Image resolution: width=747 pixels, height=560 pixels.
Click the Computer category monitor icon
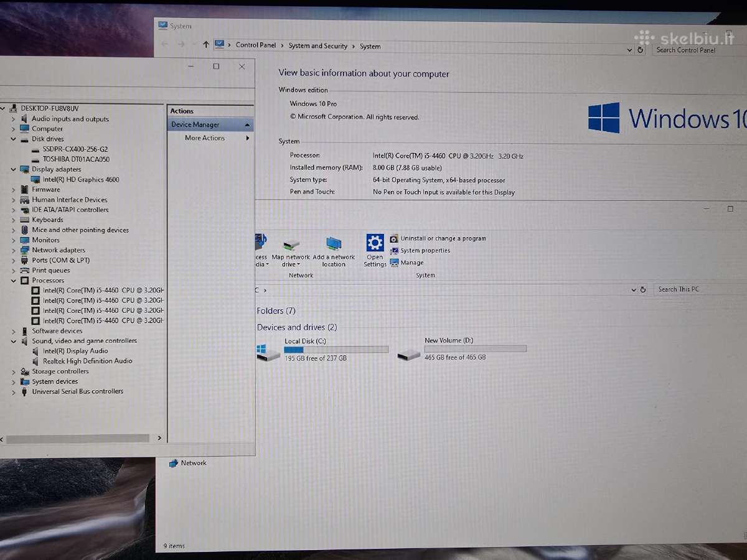click(x=25, y=129)
